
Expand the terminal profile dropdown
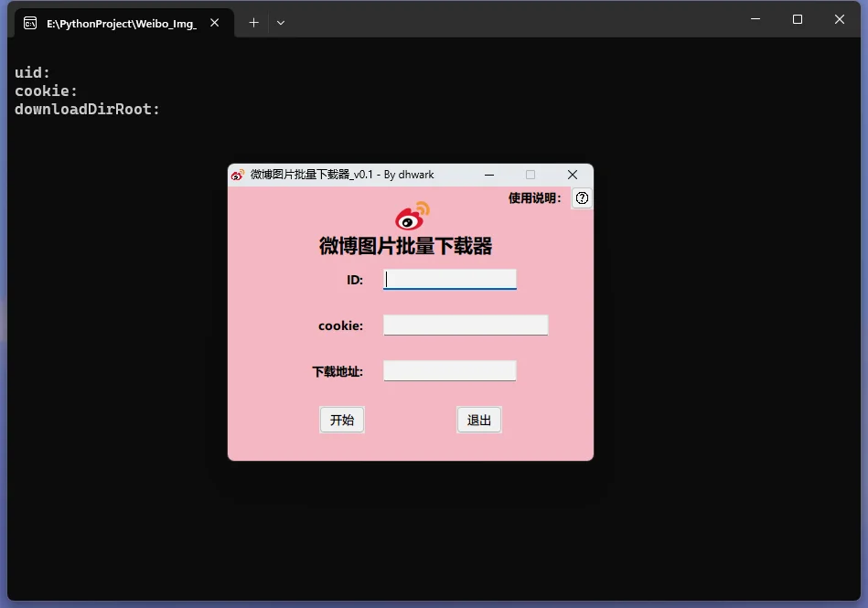tap(281, 23)
